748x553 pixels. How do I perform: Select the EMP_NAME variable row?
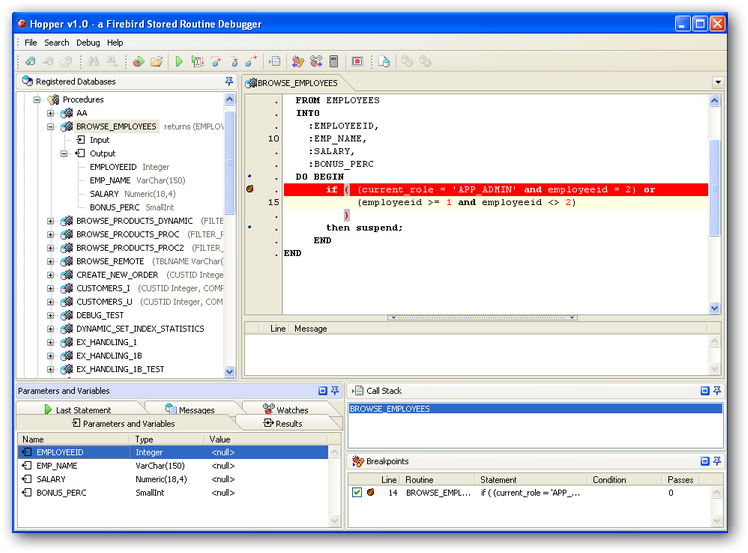click(173, 466)
